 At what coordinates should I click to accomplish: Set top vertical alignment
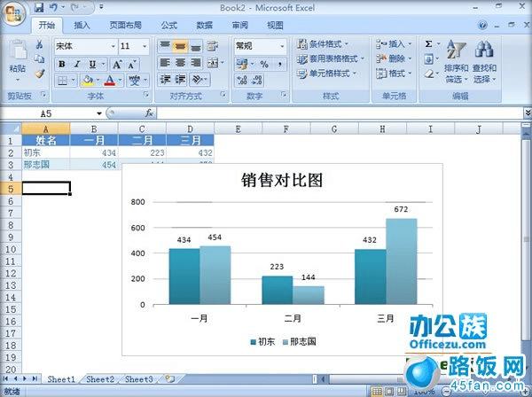coord(165,46)
